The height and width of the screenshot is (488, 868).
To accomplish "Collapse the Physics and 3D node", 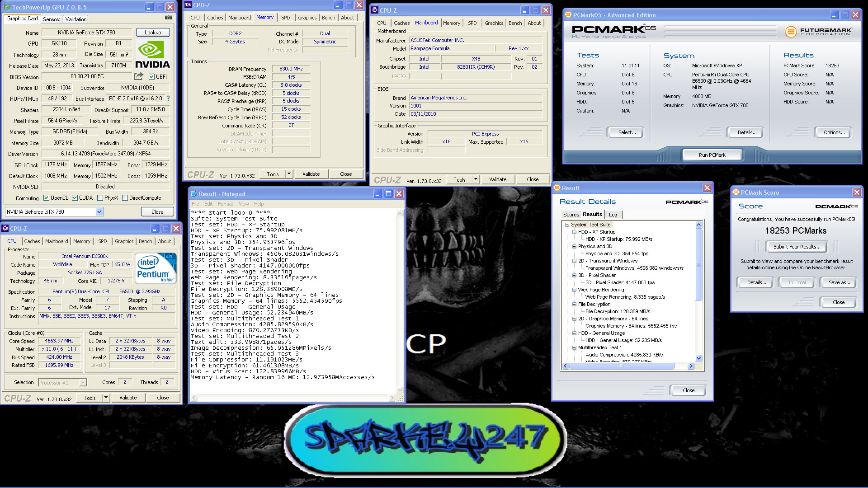I will 574,246.
